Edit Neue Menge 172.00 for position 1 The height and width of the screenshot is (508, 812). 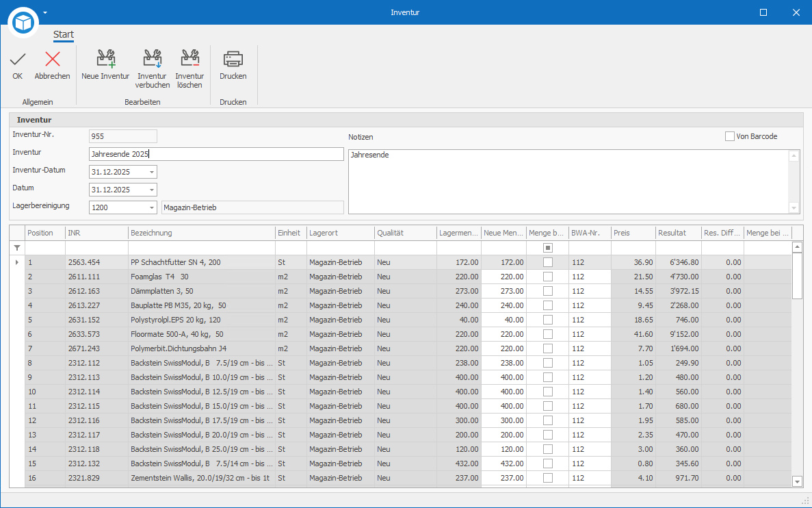(x=504, y=262)
